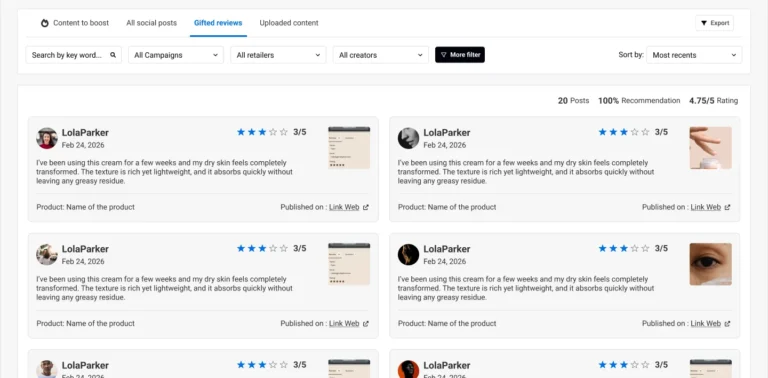Screen dimensions: 768x378
Task: Open the Uploaded content tab
Action: click(x=289, y=23)
